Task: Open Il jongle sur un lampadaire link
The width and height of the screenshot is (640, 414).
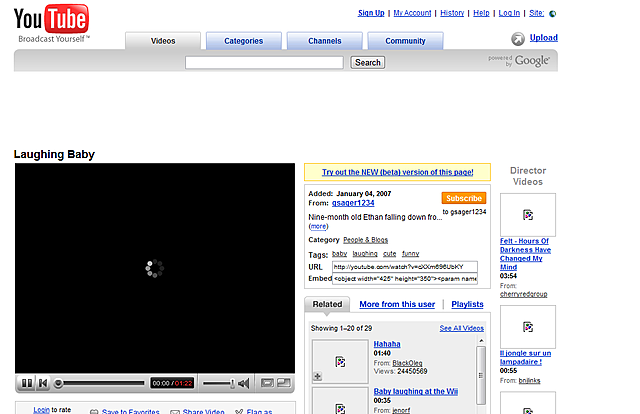Action: [x=526, y=357]
